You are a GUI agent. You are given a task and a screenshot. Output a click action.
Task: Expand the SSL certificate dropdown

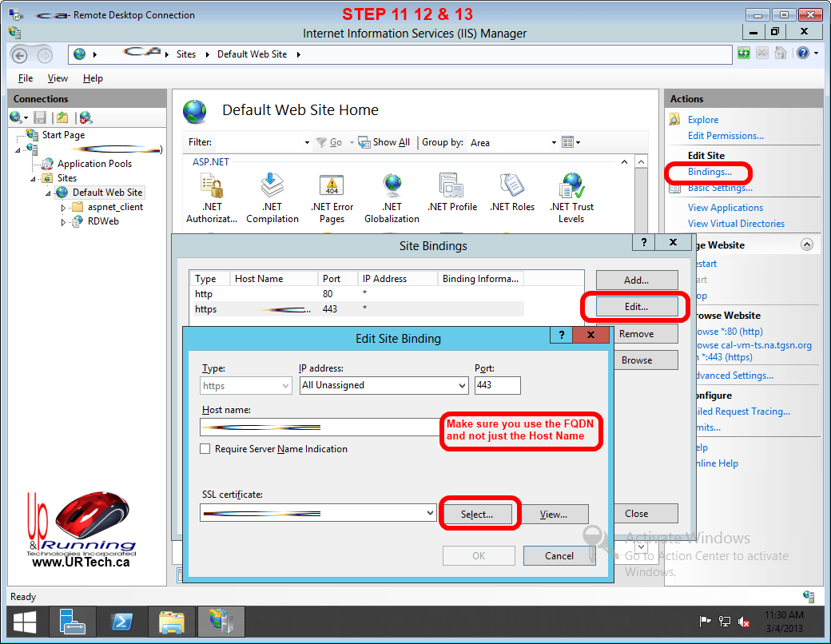(x=431, y=513)
